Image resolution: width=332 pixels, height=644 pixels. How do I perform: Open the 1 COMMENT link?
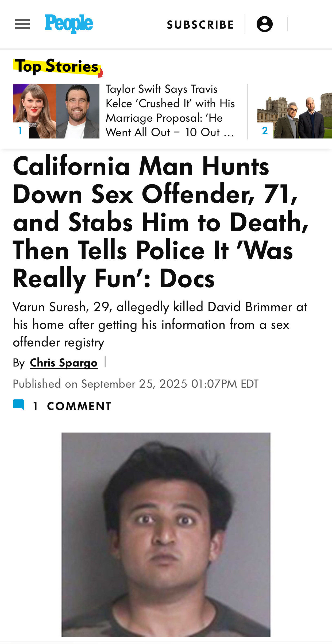tap(72, 406)
